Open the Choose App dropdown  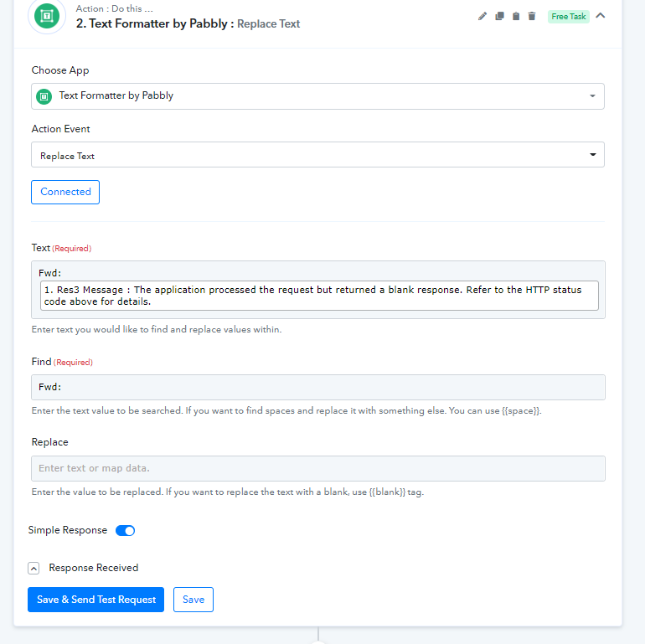point(317,96)
